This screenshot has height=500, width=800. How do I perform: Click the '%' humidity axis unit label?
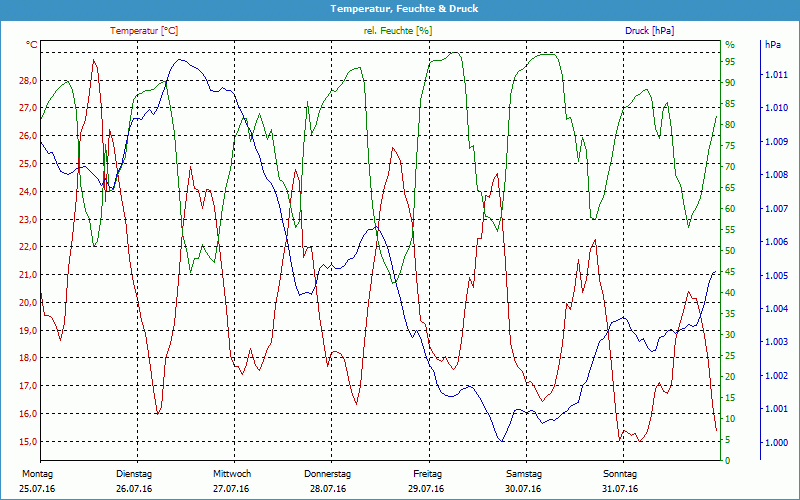(730, 45)
